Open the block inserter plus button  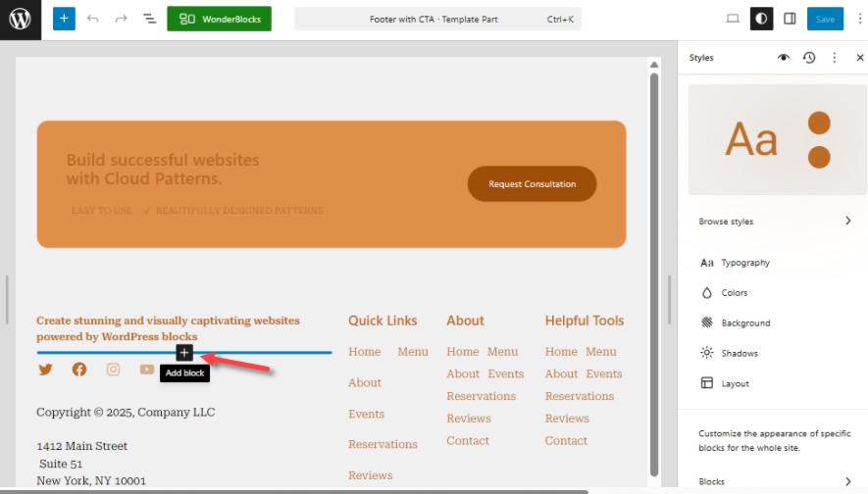(x=63, y=19)
